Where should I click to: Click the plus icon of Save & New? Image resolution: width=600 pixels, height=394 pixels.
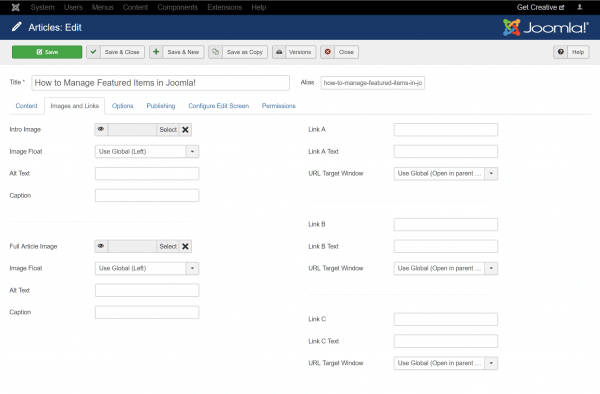(x=156, y=52)
